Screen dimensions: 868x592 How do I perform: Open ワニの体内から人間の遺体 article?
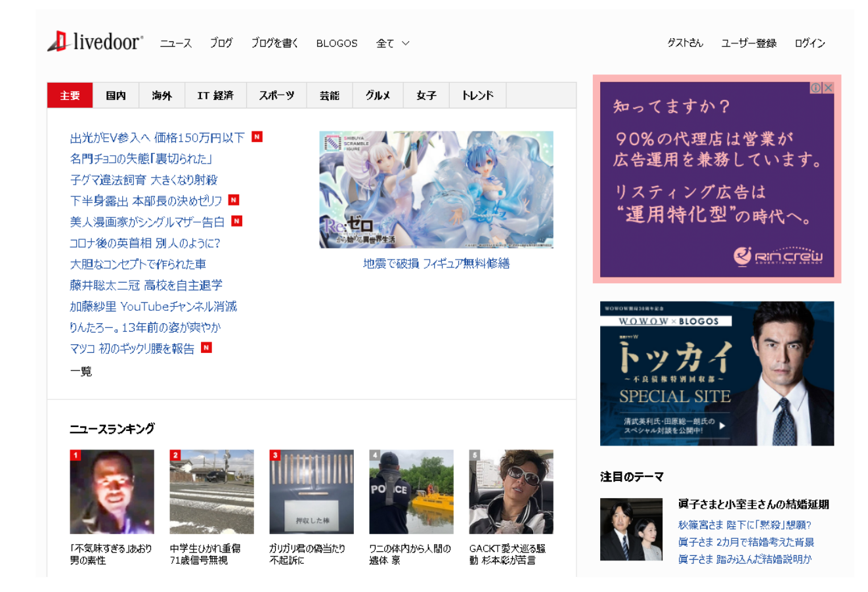(x=410, y=554)
